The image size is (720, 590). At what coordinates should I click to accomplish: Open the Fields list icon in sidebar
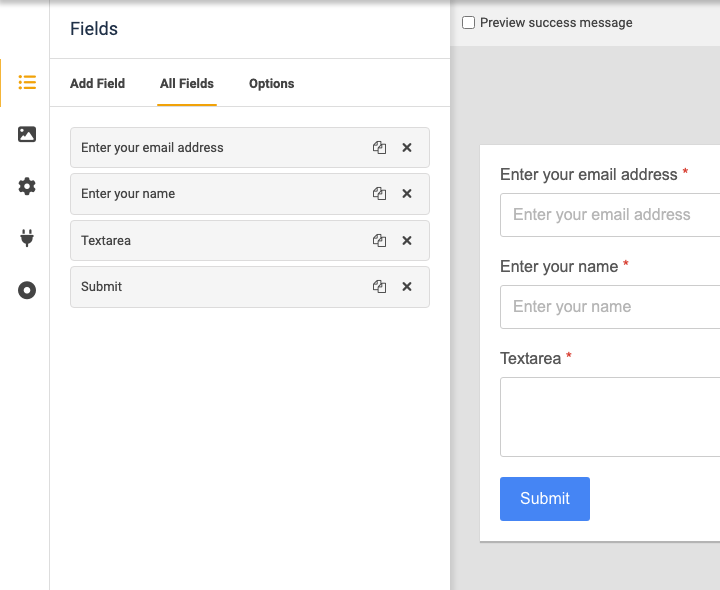point(27,83)
